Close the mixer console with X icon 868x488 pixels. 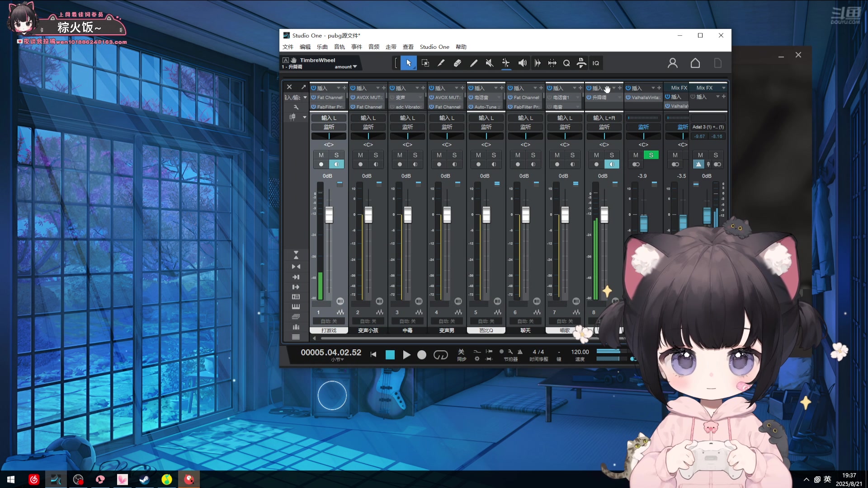[289, 87]
